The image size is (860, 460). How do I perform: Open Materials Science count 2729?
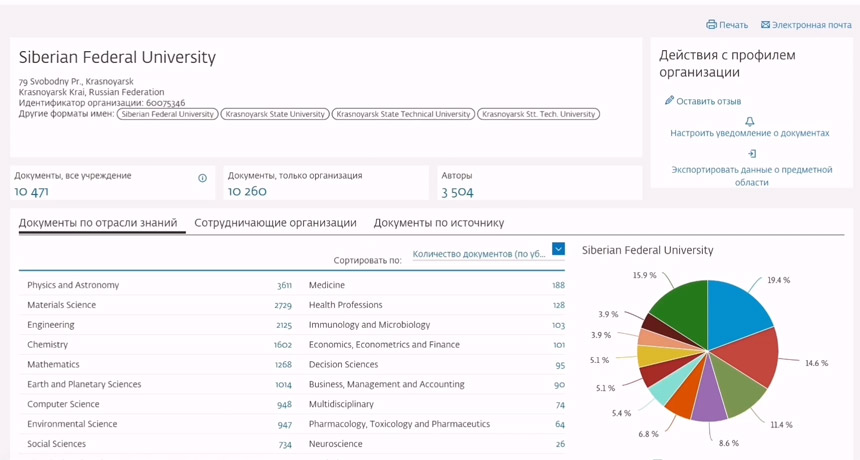[283, 305]
